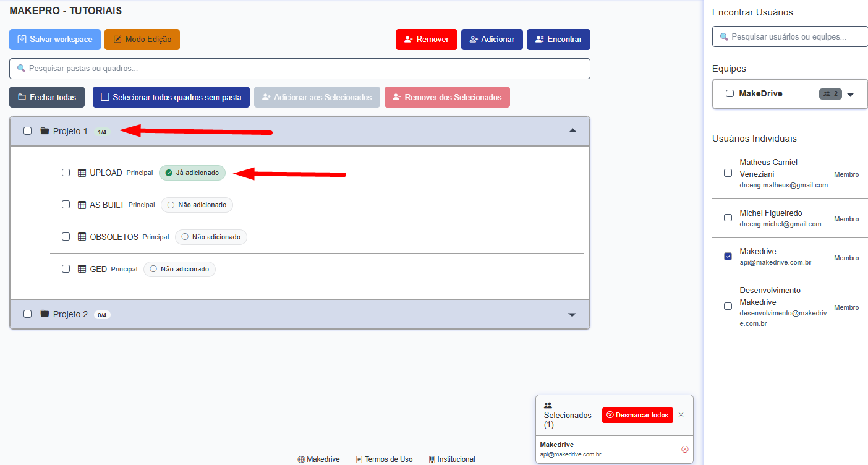Click the Adicionar user button
868x465 pixels.
click(x=491, y=40)
